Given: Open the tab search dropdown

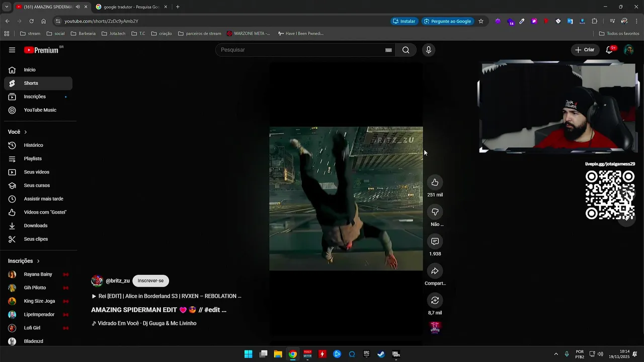Looking at the screenshot, I should point(6,7).
